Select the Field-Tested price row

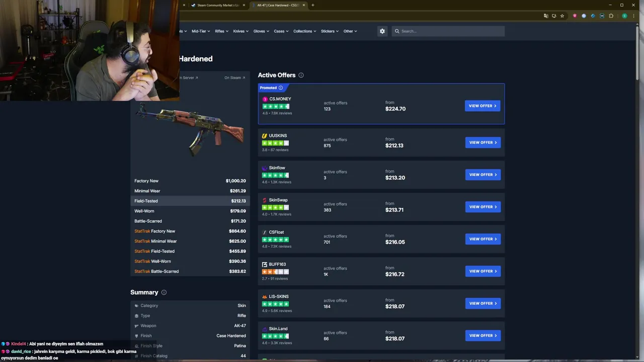(x=190, y=201)
